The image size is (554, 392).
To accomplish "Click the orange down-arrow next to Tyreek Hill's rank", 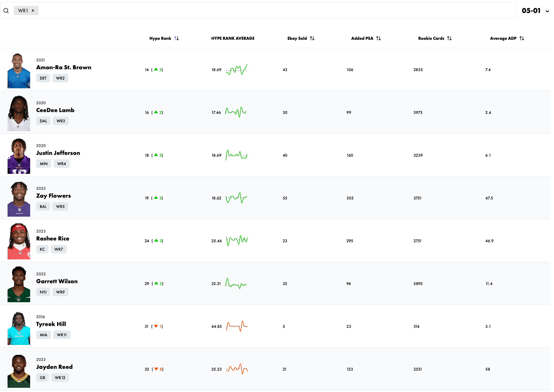I will pos(156,326).
